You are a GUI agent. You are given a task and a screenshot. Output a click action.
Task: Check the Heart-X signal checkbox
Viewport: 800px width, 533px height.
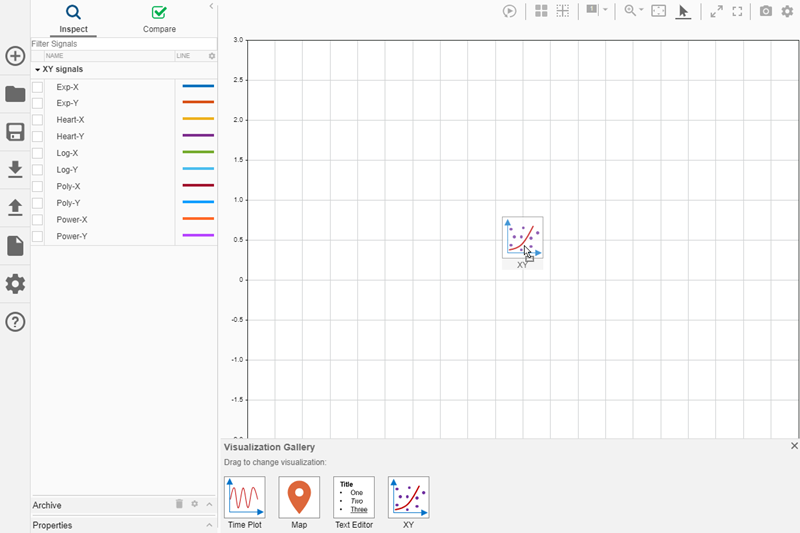pyautogui.click(x=37, y=120)
